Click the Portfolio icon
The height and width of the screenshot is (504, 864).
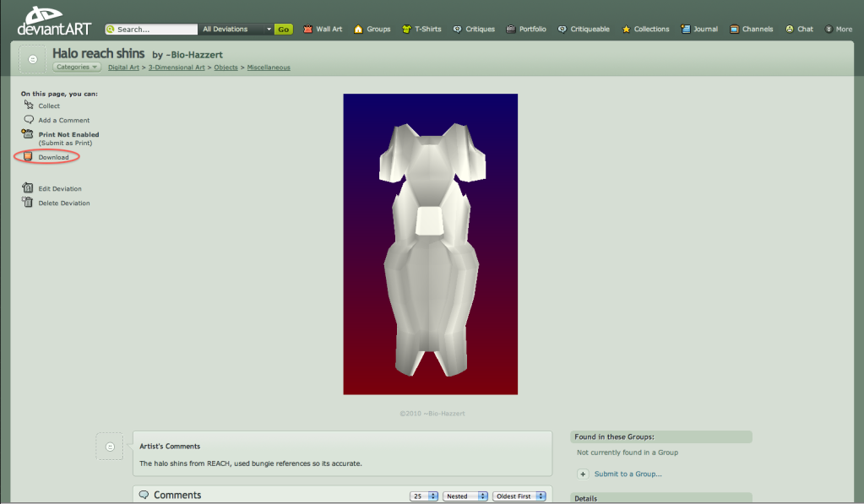coord(511,30)
